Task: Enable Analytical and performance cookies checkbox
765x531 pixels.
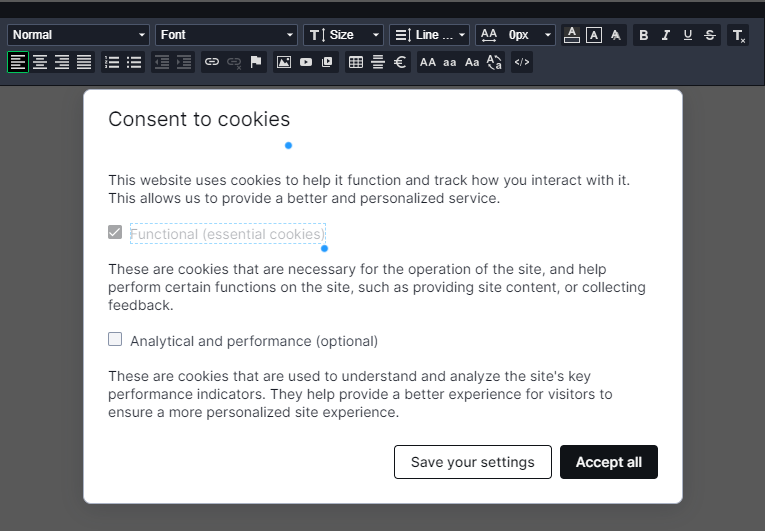Action: [x=115, y=340]
